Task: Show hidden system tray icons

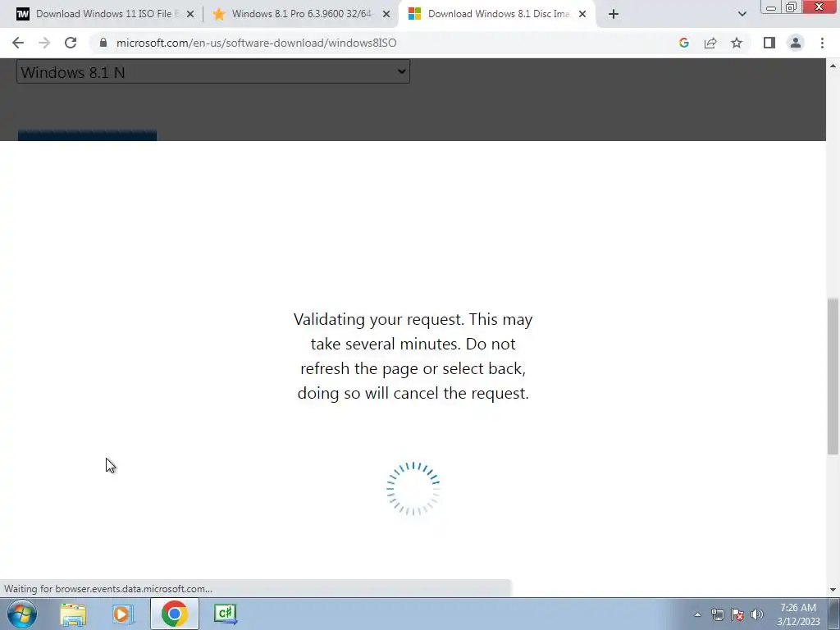Action: point(697,615)
